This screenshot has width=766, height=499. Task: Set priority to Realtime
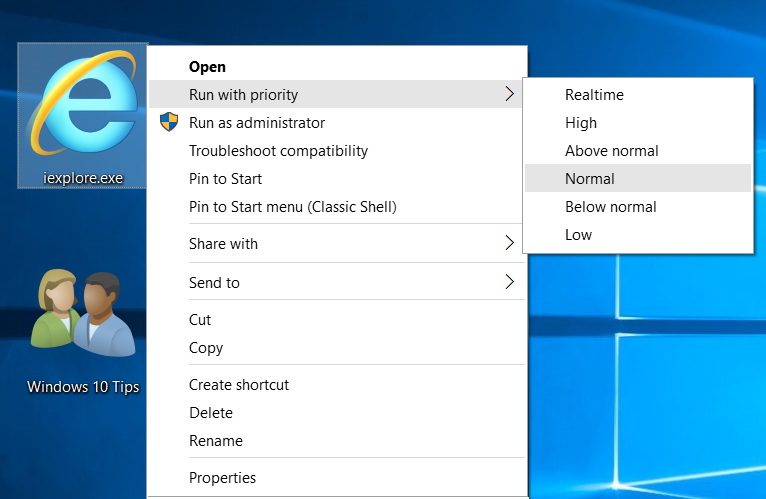coord(638,94)
